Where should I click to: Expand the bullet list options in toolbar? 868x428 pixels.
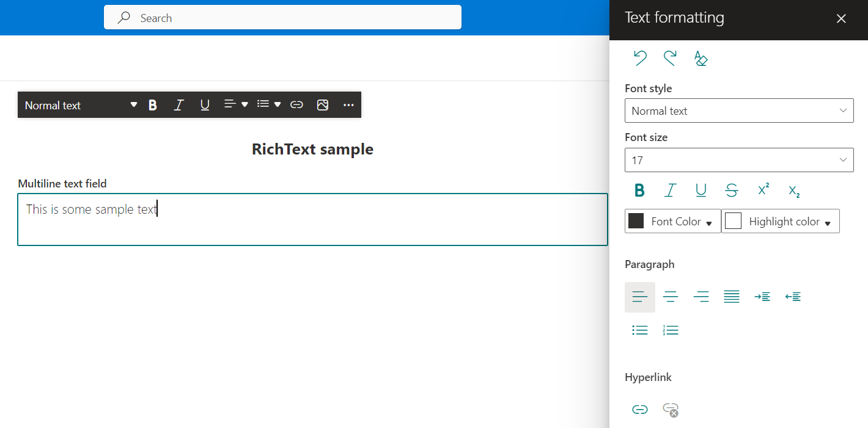tap(278, 104)
